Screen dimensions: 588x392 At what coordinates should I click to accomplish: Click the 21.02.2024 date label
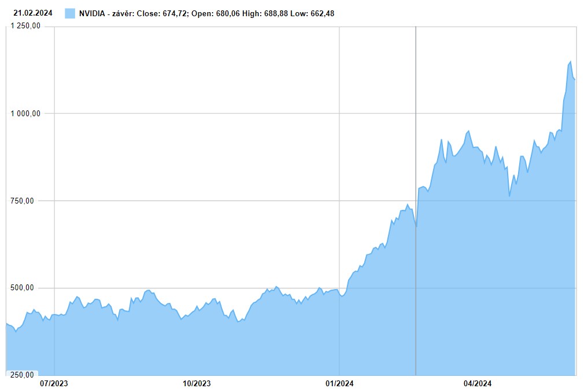tap(33, 13)
